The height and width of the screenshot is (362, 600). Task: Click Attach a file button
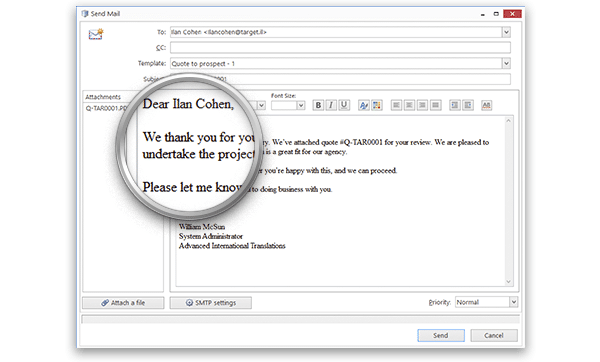[123, 303]
